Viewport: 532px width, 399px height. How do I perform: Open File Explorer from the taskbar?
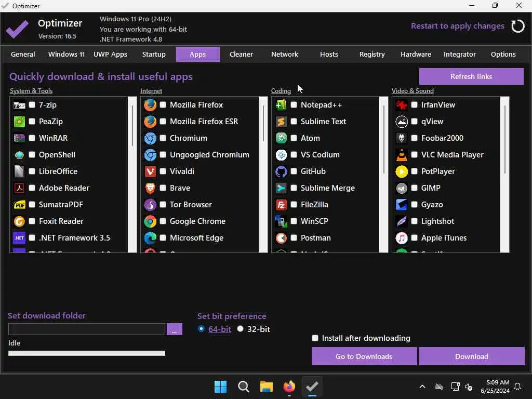(267, 387)
